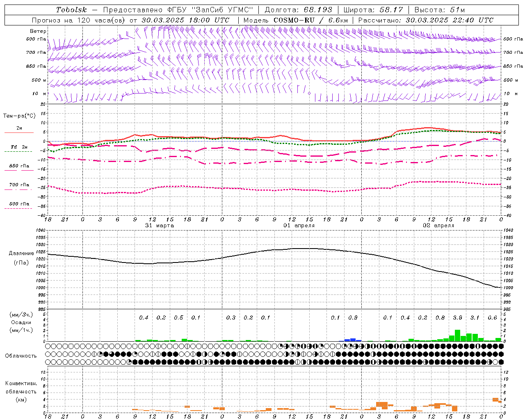
Task: Click the 'Предоставлено ФГБУ "ЗапСиб УГМС"' provider text
Action: (178, 10)
